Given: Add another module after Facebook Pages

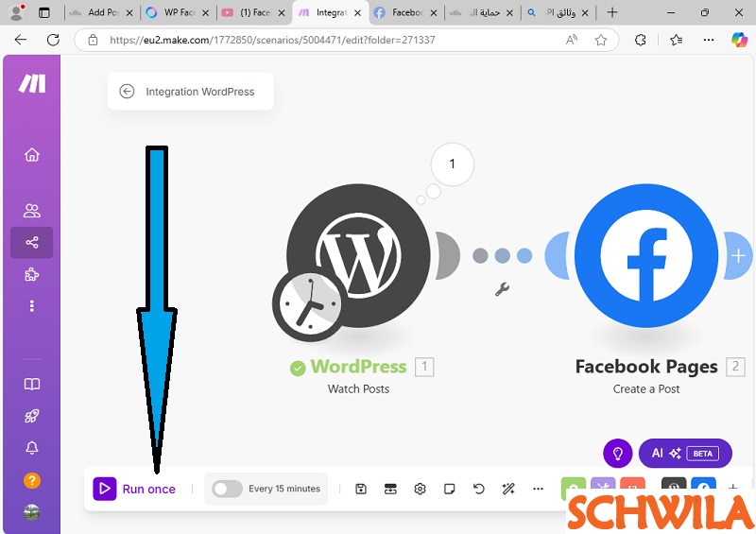Looking at the screenshot, I should pyautogui.click(x=738, y=256).
